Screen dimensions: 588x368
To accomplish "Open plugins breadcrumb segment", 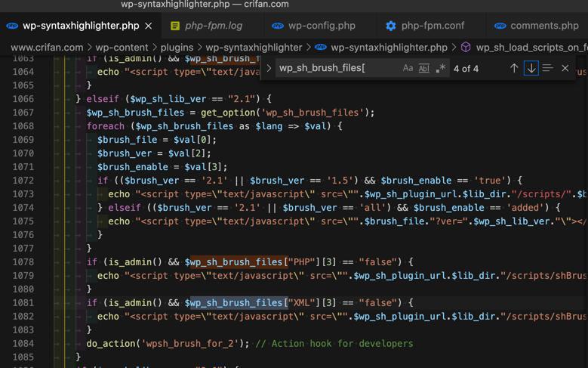I will click(177, 48).
